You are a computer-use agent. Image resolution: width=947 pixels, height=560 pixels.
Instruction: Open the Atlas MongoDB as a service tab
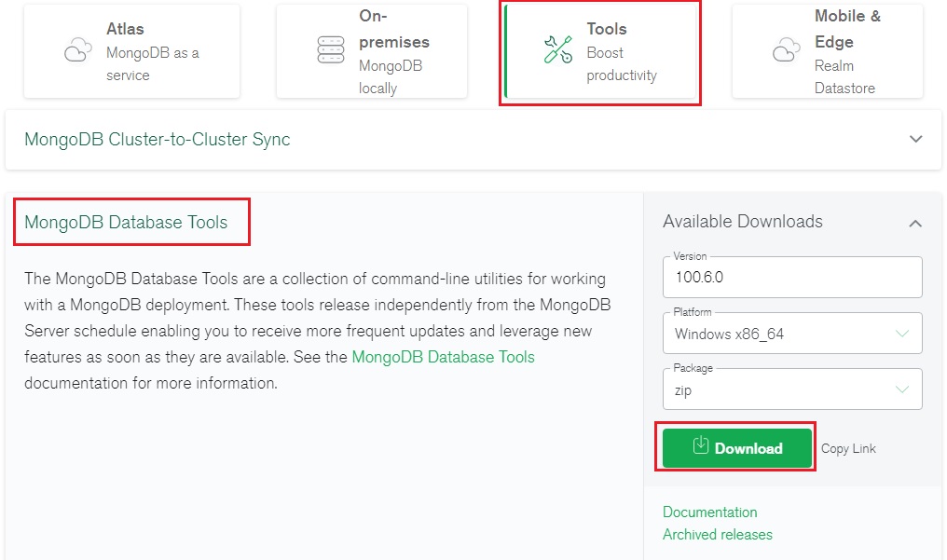131,51
